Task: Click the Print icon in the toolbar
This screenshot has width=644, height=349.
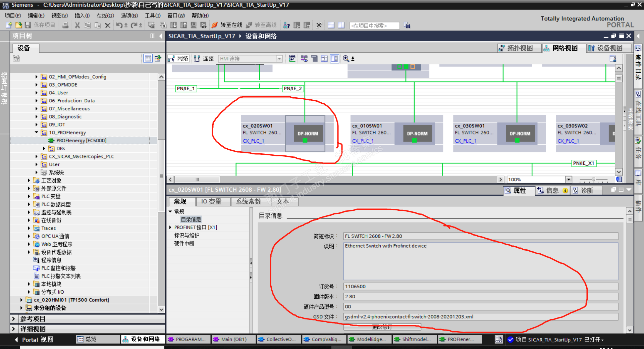Action: tap(65, 25)
